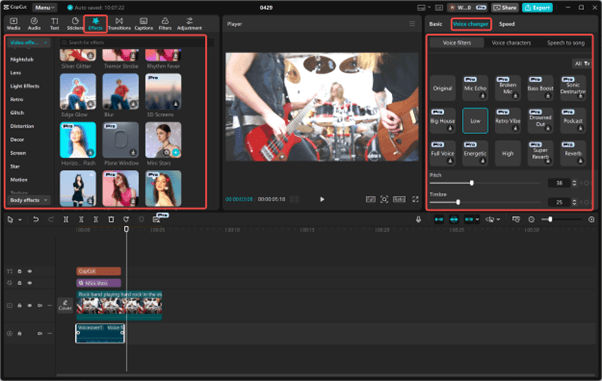
Task: Open the CapCut Menu dropdown
Action: pyautogui.click(x=45, y=7)
